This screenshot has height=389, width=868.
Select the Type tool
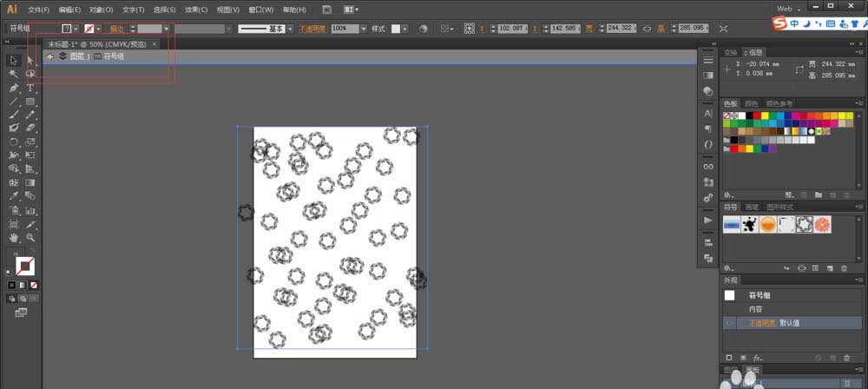(x=30, y=88)
